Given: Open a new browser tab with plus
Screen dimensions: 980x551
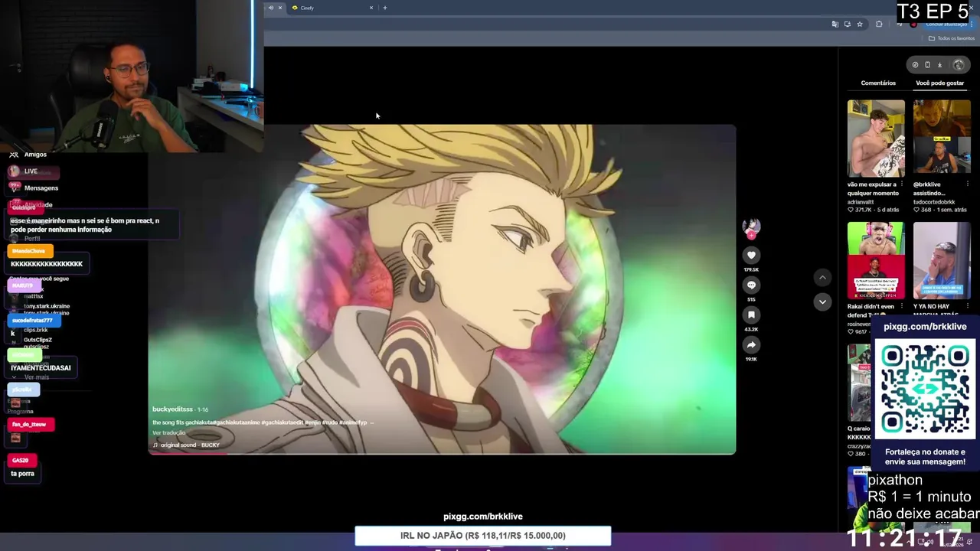Looking at the screenshot, I should point(385,8).
